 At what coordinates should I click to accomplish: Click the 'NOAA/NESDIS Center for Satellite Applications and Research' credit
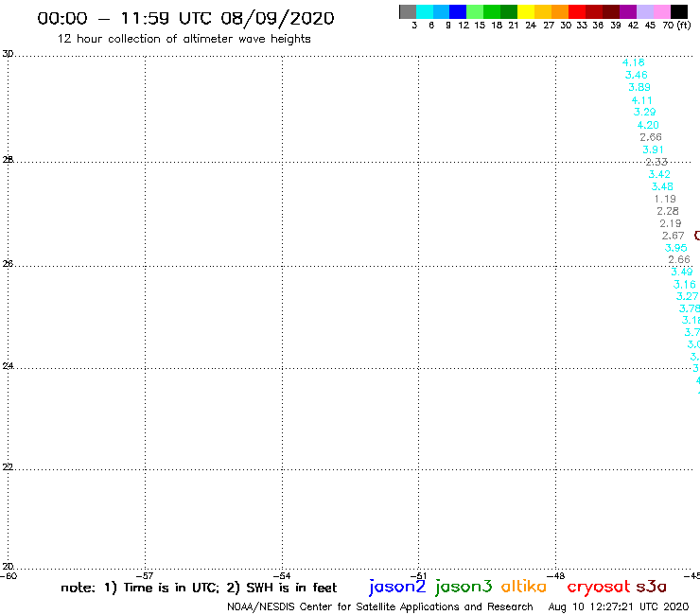click(x=380, y=607)
